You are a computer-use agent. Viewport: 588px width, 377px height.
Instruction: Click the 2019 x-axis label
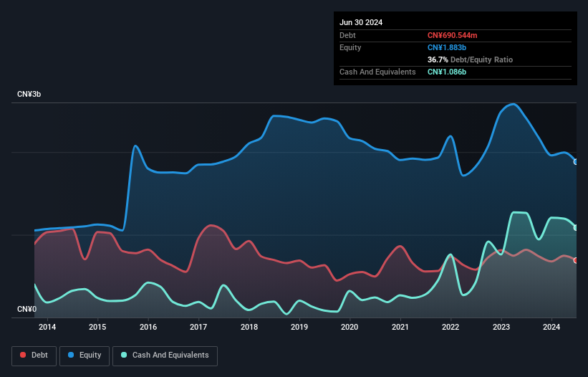[x=299, y=327]
